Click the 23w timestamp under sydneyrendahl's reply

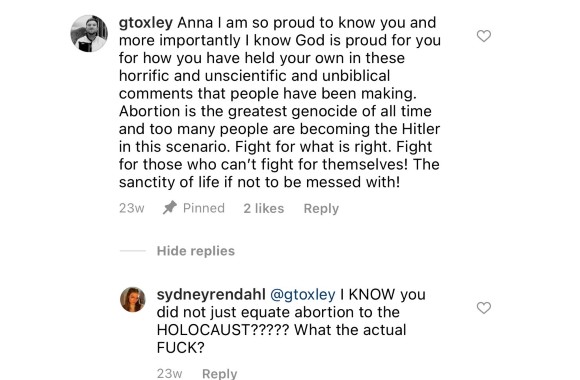[x=169, y=373]
